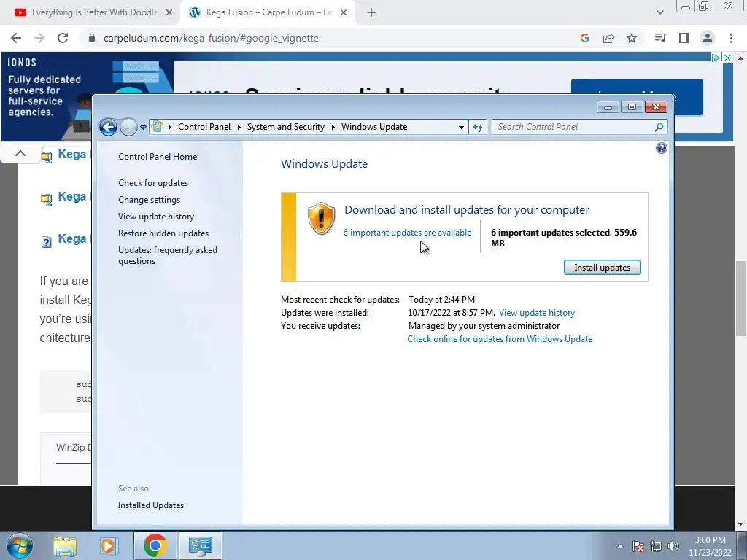The image size is (747, 560).
Task: Click the volume speaker tray icon
Action: pyautogui.click(x=673, y=546)
